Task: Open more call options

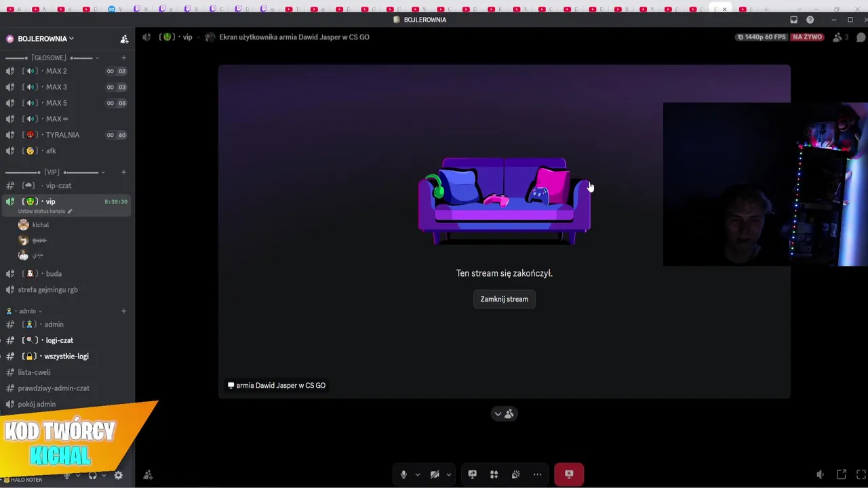Action: pos(538,474)
